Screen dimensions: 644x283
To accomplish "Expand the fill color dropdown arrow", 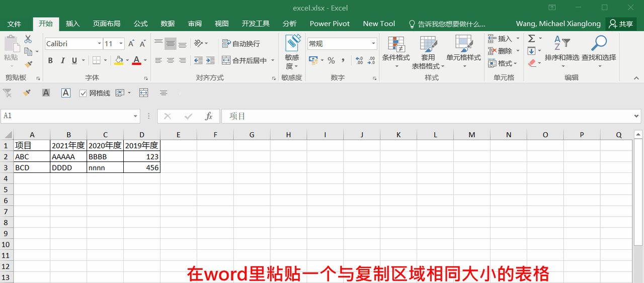I will click(x=127, y=61).
